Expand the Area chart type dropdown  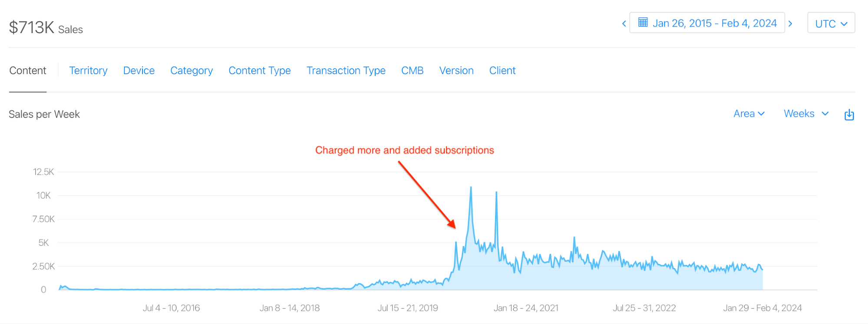coord(749,114)
